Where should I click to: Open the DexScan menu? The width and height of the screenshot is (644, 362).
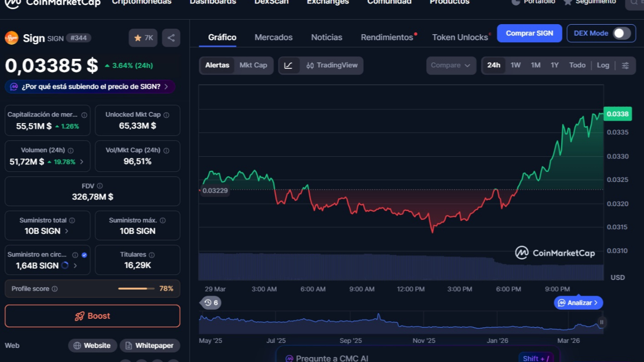click(272, 2)
